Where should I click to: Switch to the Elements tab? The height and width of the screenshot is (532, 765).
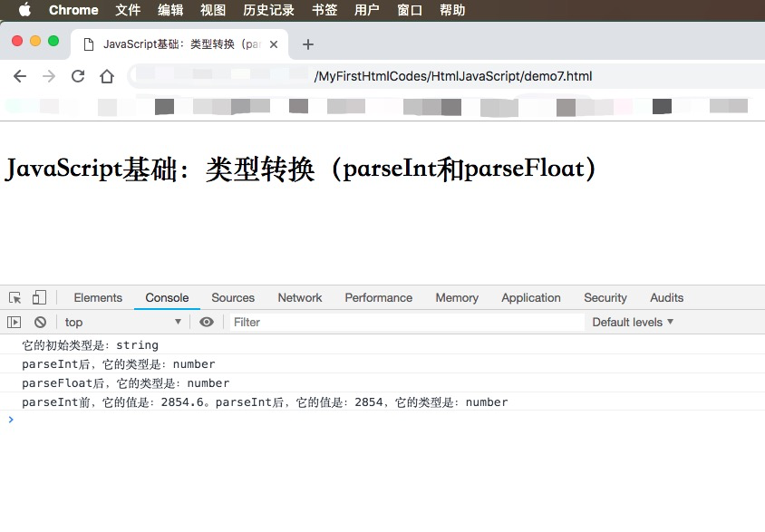coord(98,297)
